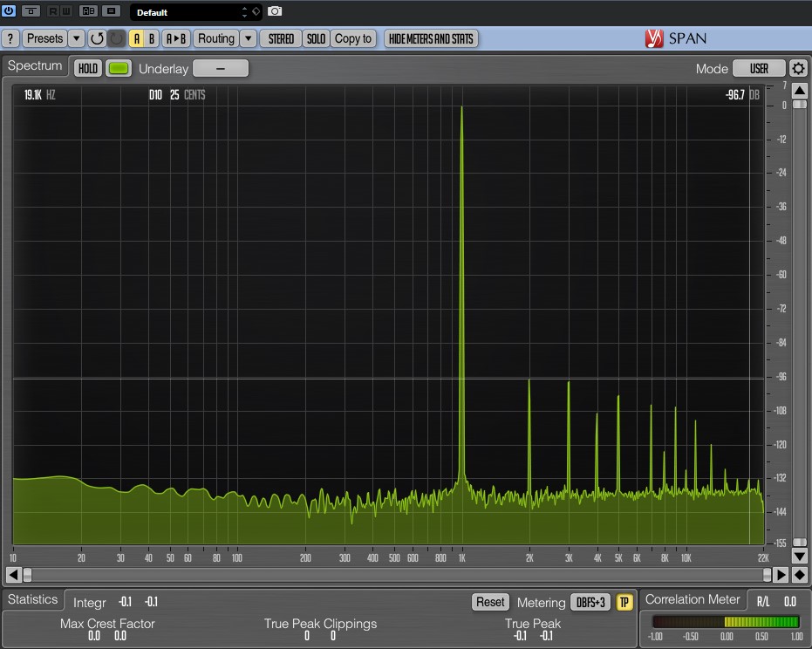
Task: Enable the TP true peak toggle
Action: (x=624, y=602)
